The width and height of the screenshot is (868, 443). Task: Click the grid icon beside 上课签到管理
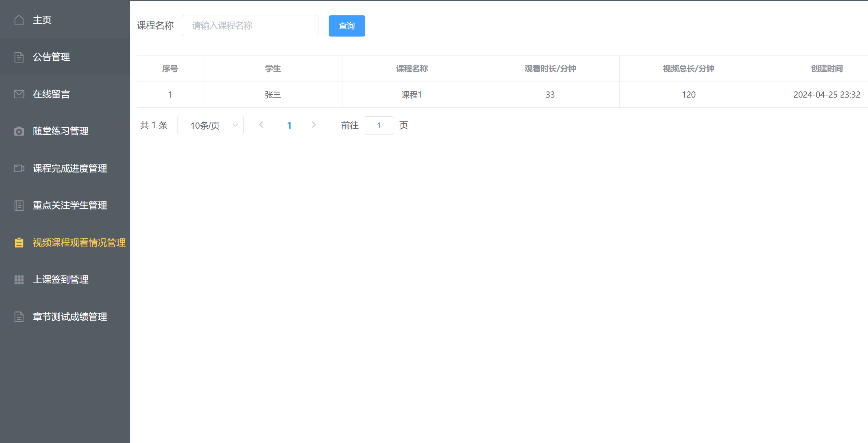[19, 280]
